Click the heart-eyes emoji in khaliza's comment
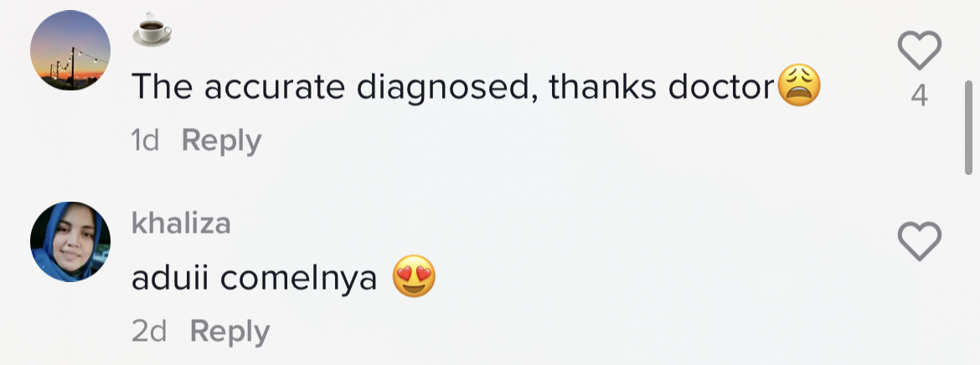The image size is (980, 365). click(x=415, y=278)
